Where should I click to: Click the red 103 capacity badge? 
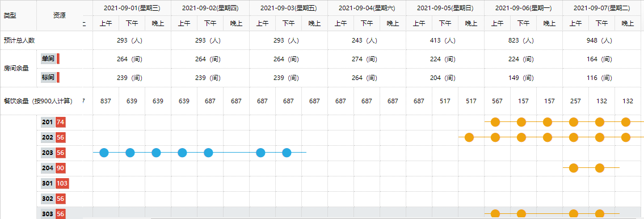tap(62, 183)
